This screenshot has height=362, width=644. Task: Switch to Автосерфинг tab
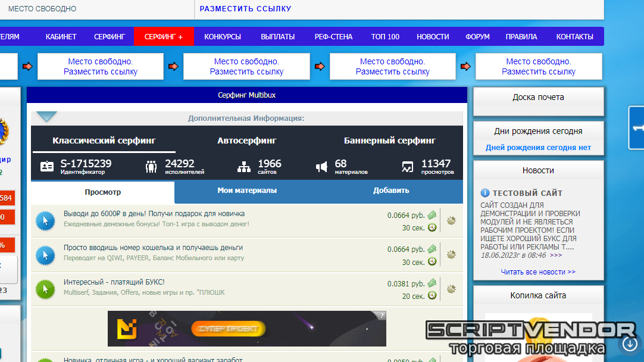(x=247, y=141)
